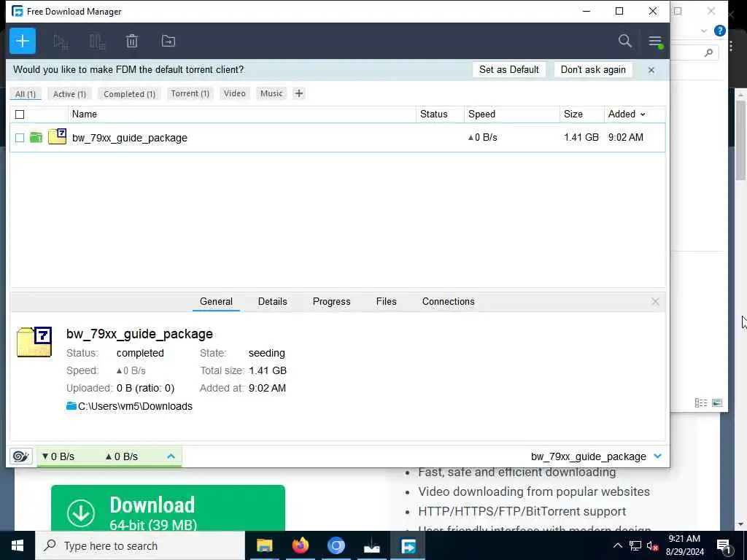Click the 9:02 AM added cell

(625, 137)
